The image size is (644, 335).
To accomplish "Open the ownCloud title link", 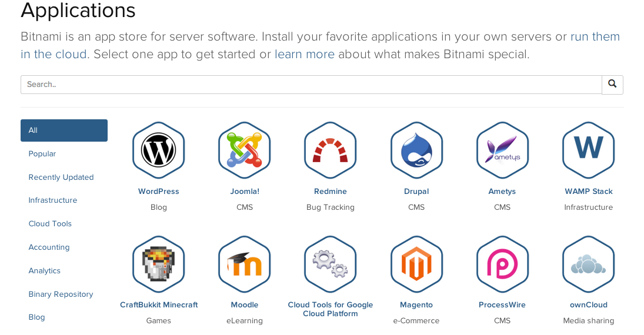I will point(589,305).
